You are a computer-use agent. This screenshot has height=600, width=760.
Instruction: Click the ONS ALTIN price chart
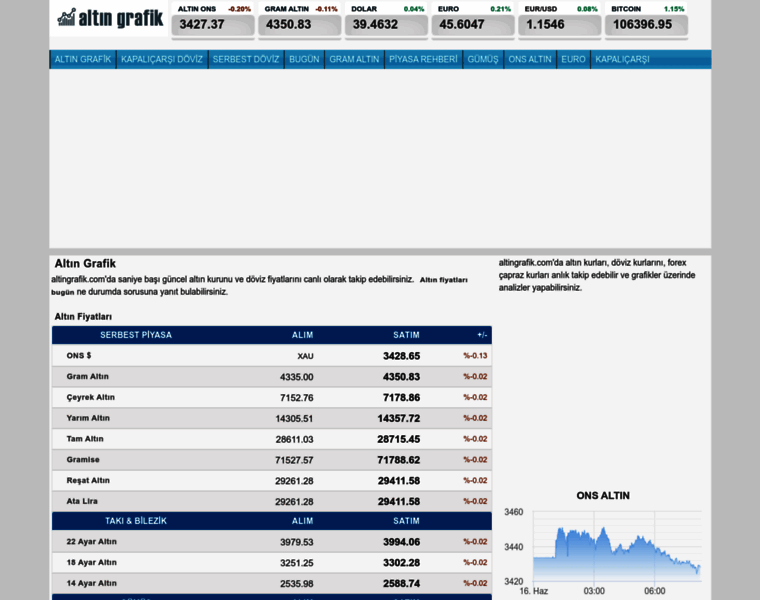[x=617, y=546]
